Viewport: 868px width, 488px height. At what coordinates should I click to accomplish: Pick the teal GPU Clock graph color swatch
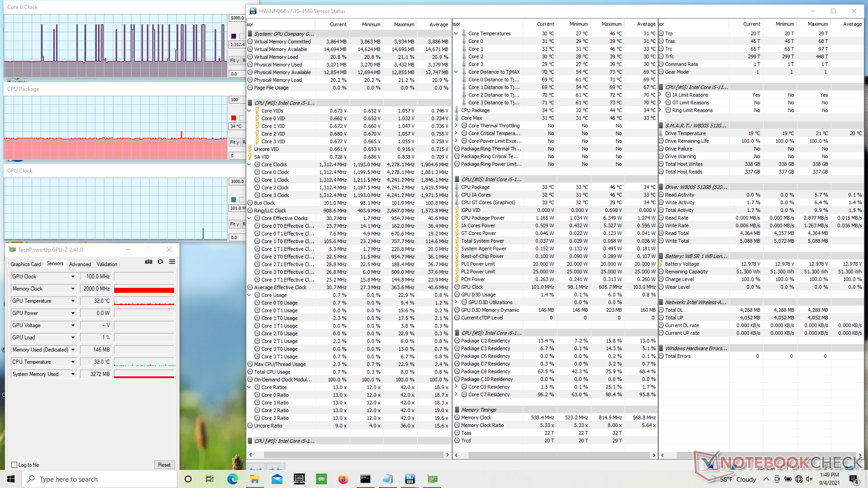point(233,200)
